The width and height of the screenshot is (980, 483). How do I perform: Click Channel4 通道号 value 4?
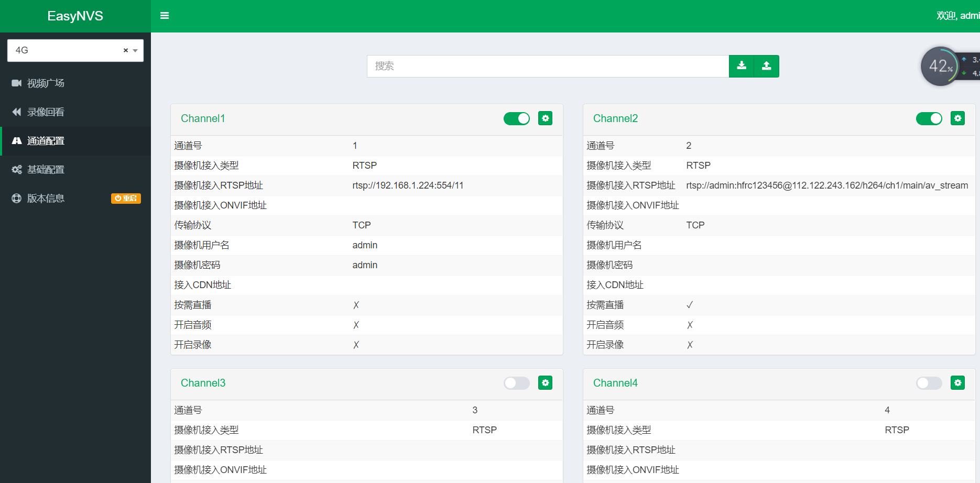tap(887, 410)
